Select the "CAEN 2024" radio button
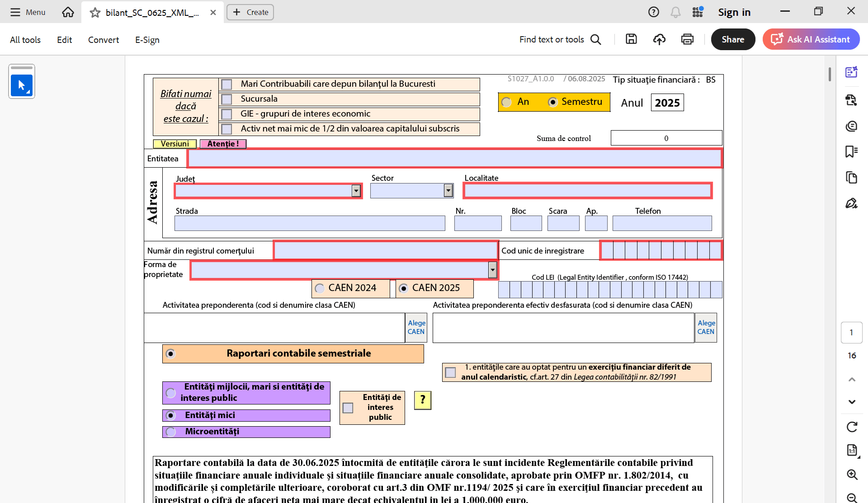Screen dimensions: 868x503 click(x=320, y=288)
